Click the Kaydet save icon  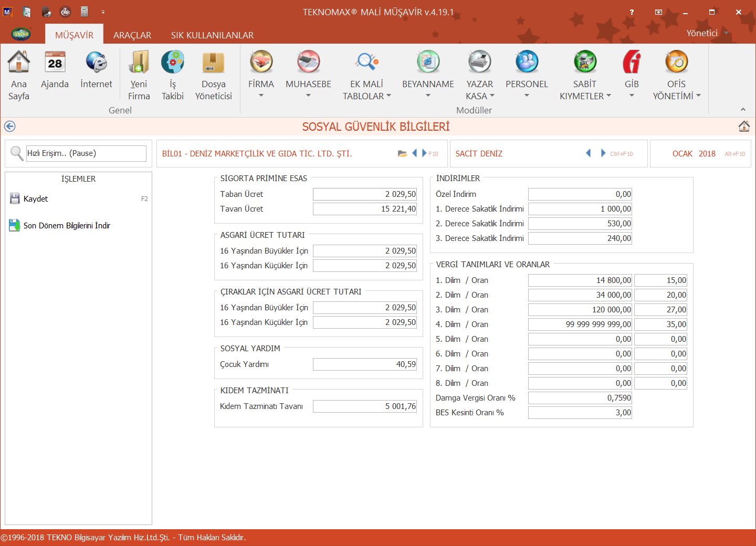click(x=15, y=198)
